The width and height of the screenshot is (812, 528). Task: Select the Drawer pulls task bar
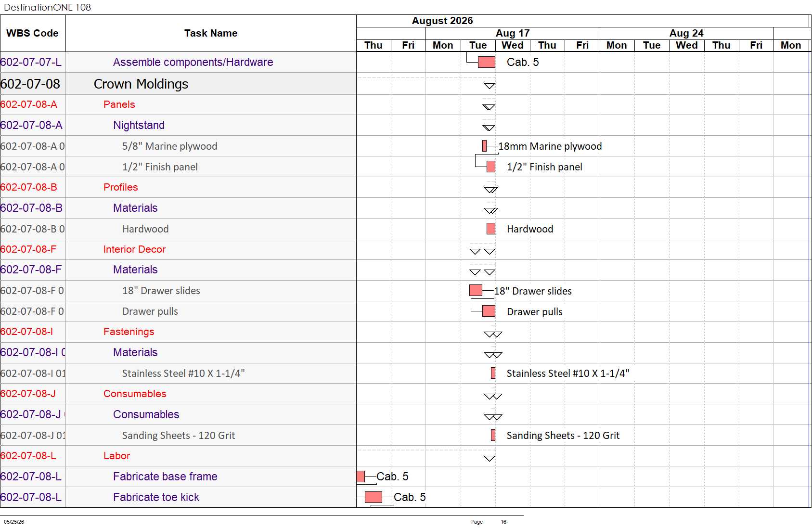[x=489, y=311]
